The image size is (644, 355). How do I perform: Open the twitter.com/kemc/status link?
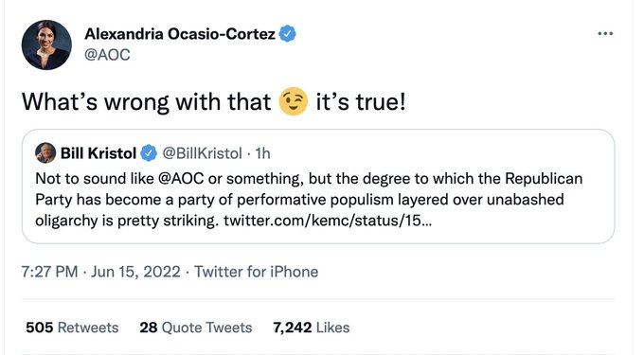click(328, 221)
